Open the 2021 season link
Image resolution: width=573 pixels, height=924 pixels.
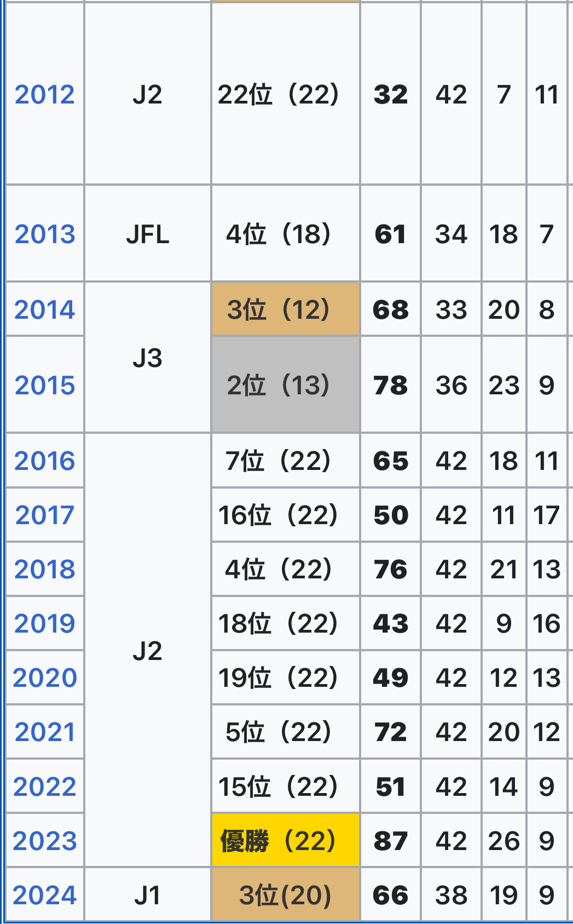pyautogui.click(x=44, y=732)
